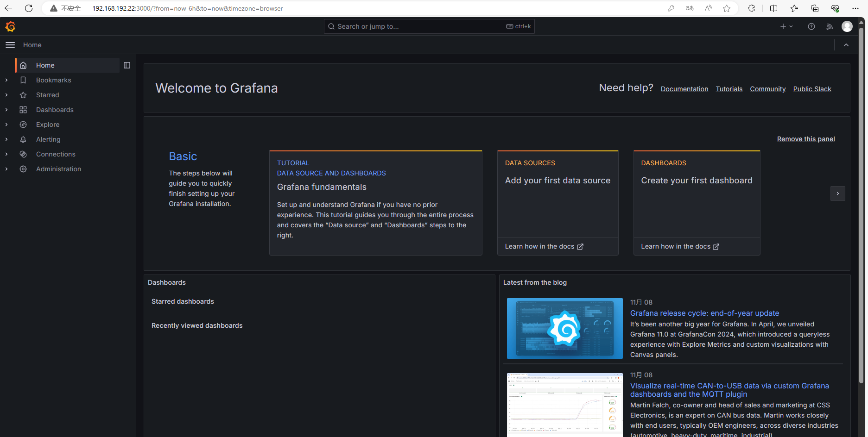Expand the Bookmarks menu section
868x437 pixels.
click(x=6, y=80)
